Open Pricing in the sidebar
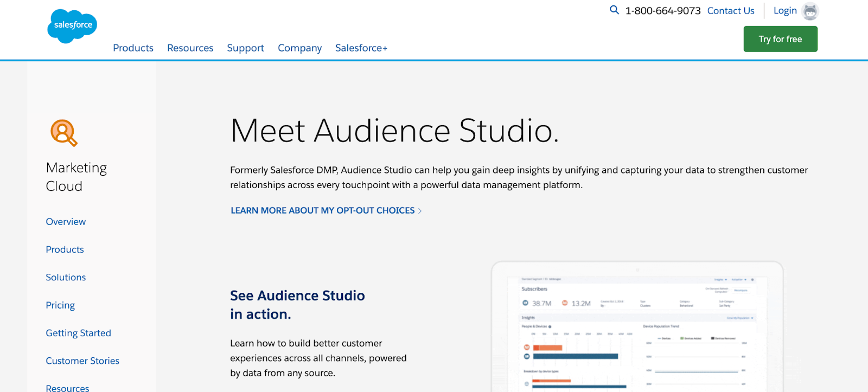The height and width of the screenshot is (392, 868). (60, 305)
